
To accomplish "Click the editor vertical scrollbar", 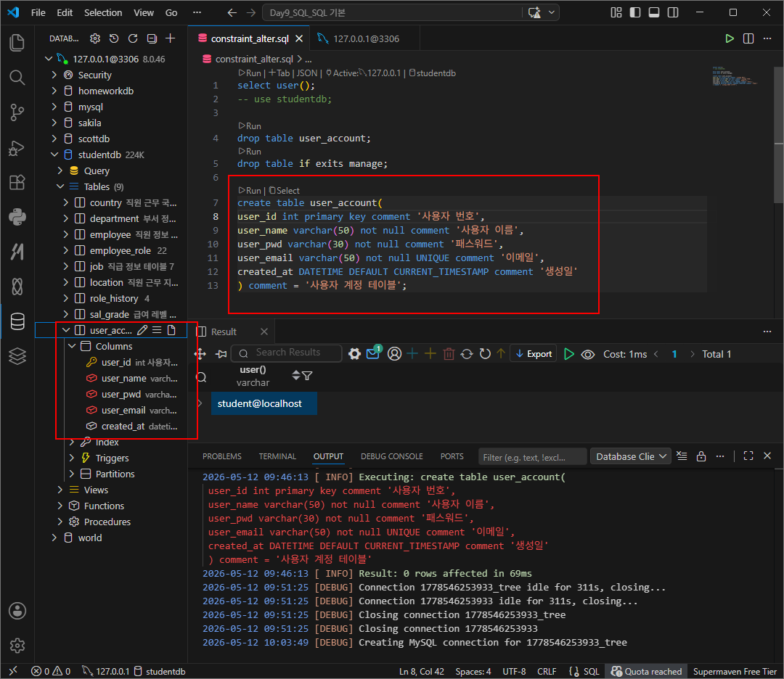I will click(778, 135).
